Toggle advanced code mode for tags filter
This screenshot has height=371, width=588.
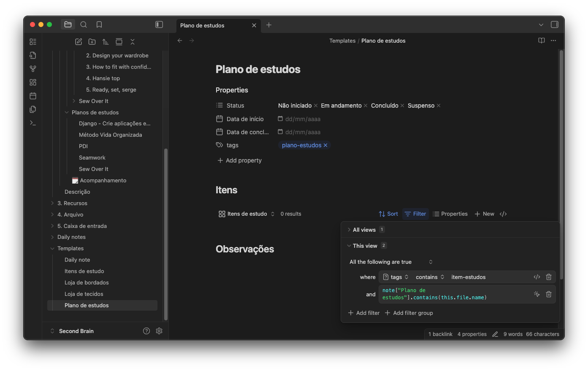(x=537, y=277)
